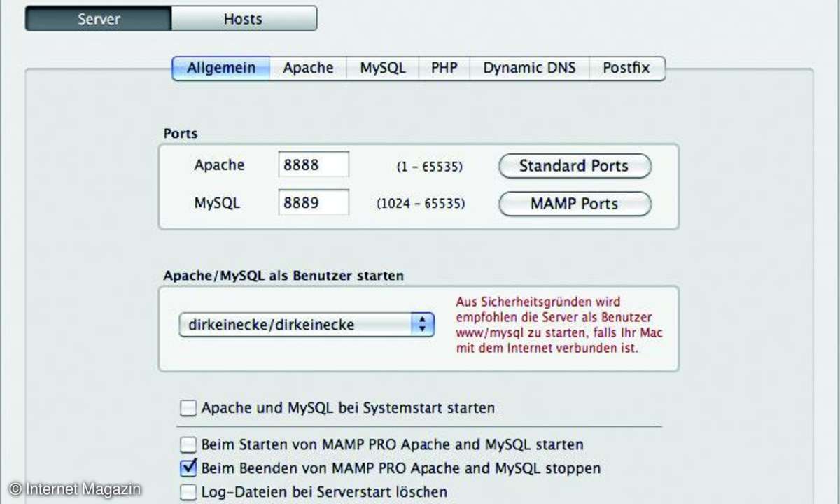Open the Allgemein tab
Viewport: 840px width, 504px height.
click(222, 68)
